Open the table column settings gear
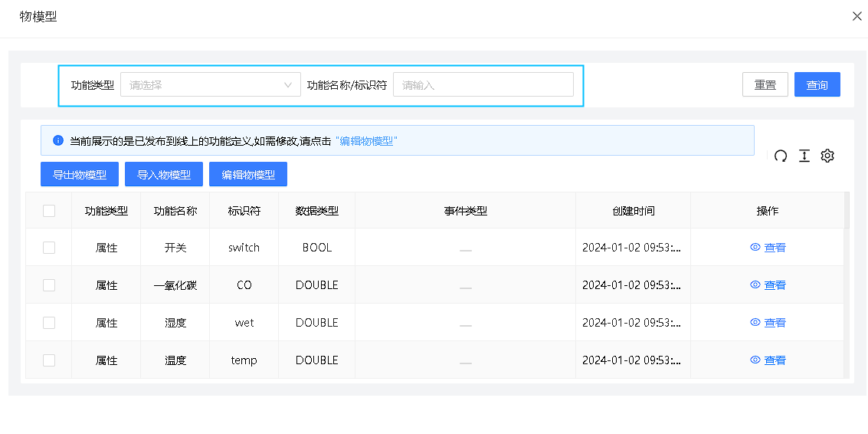 click(827, 156)
